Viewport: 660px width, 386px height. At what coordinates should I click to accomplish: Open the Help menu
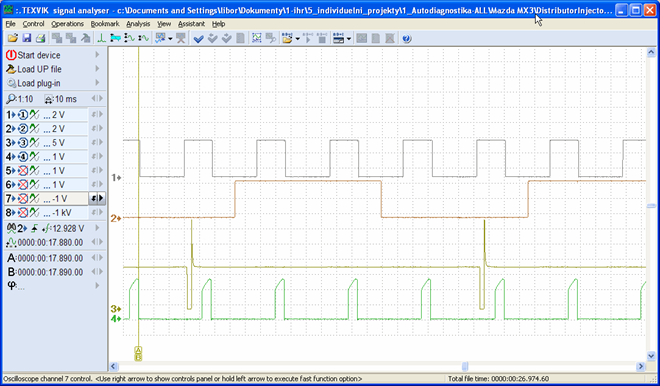(218, 24)
